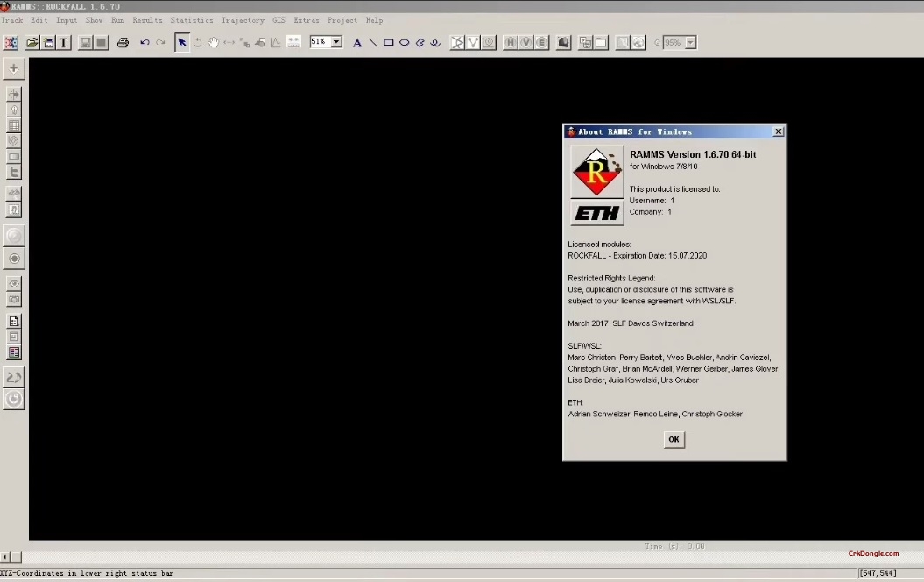Click the hillshade mountain icon on the toolbar

(564, 41)
